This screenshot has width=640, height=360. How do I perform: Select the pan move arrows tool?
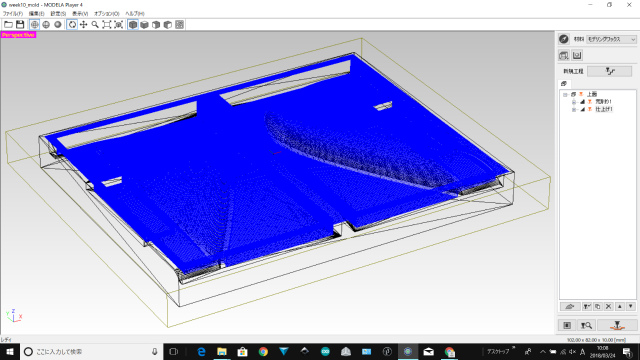pyautogui.click(x=84, y=24)
